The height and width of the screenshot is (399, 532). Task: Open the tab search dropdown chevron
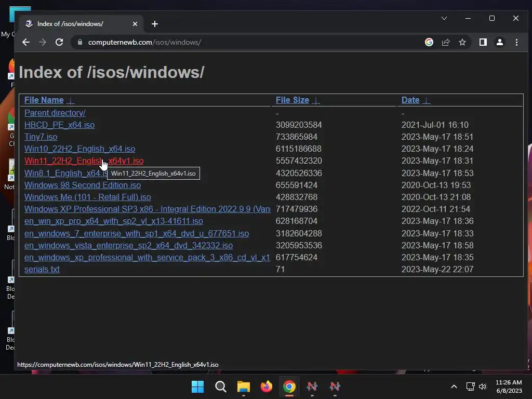(444, 18)
